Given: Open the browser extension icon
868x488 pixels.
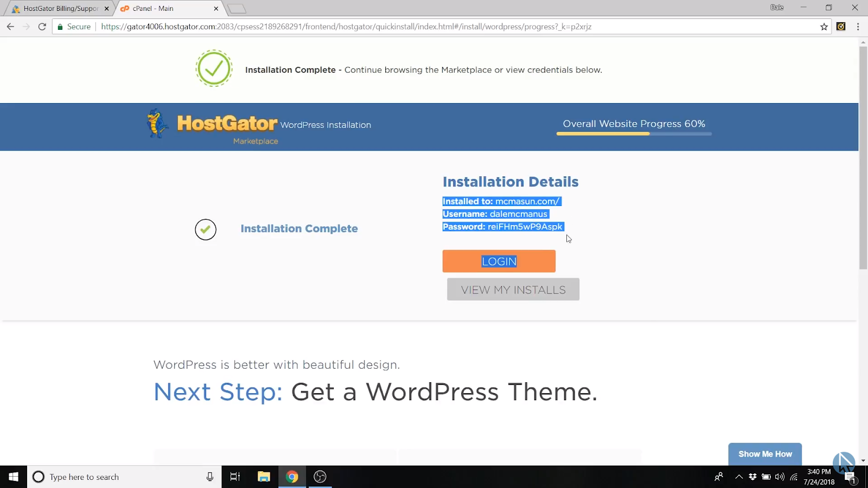Looking at the screenshot, I should pyautogui.click(x=841, y=27).
